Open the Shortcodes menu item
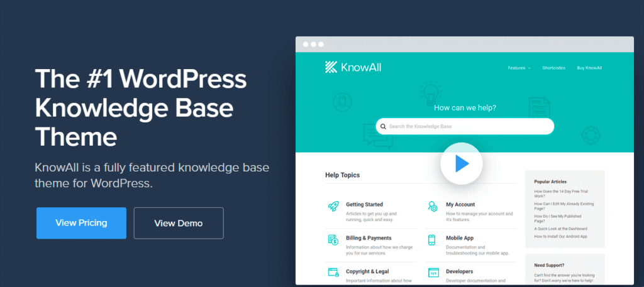Screen dimensions: 644x287 (553, 68)
